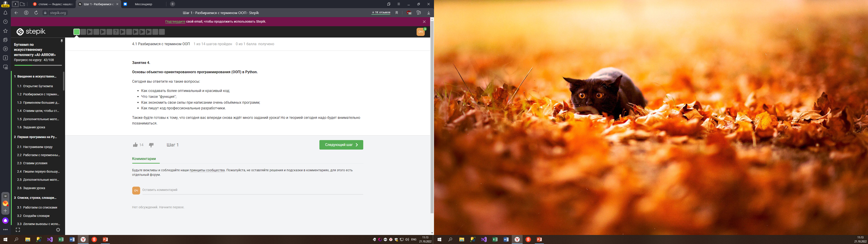868x244 pixels.
Task: Open PowerPoint on the right monitor taskbar
Action: click(540, 240)
